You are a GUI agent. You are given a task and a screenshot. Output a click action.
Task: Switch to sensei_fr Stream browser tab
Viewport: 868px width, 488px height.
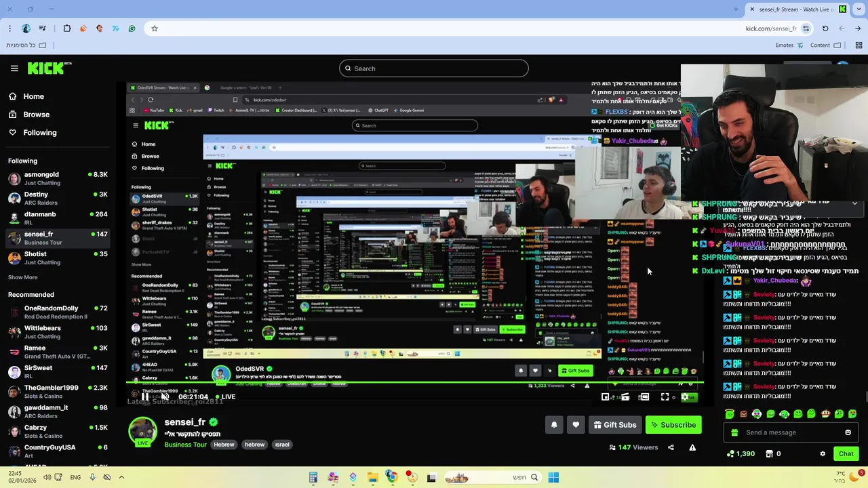tap(797, 9)
